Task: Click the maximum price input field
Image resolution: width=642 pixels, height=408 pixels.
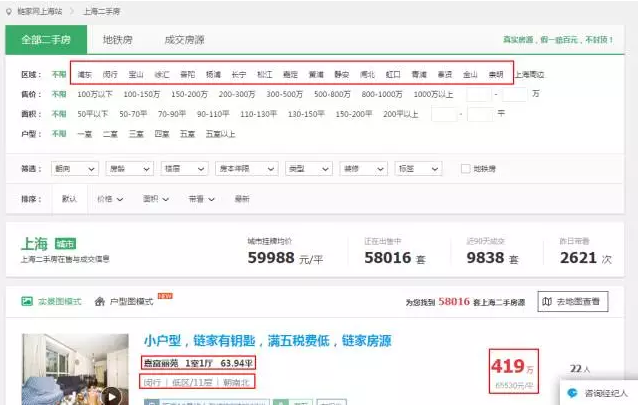Action: [514, 94]
